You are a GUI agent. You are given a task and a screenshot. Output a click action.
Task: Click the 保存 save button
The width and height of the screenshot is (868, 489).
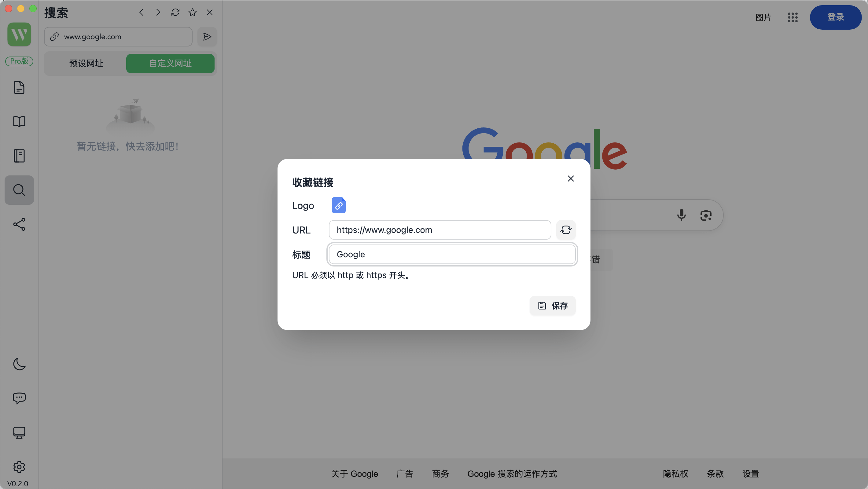[x=553, y=306]
